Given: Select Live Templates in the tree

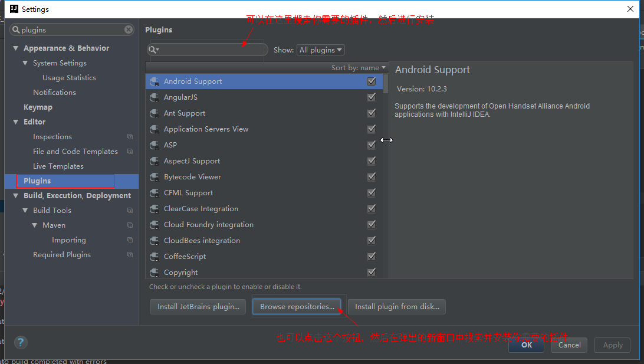Looking at the screenshot, I should pos(58,166).
